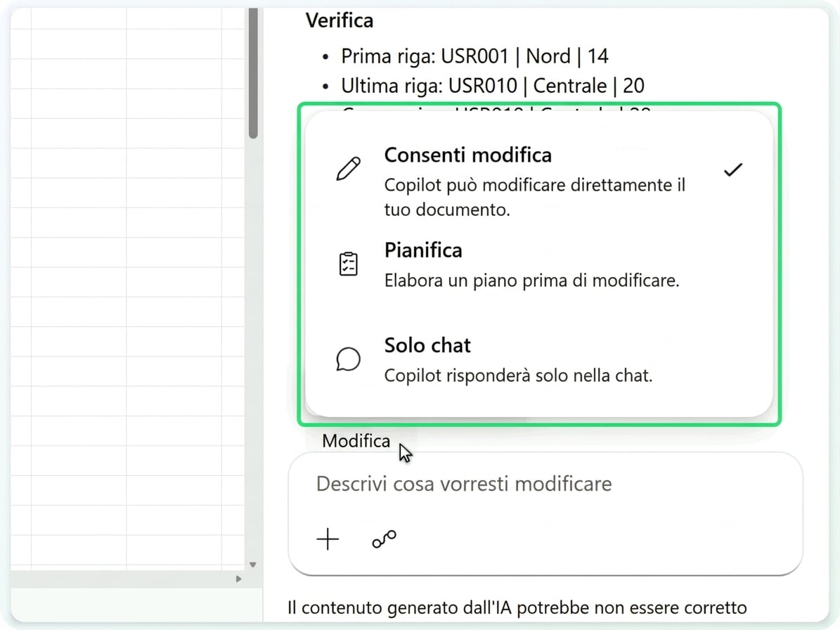Select the Consenti modifica option

pyautogui.click(x=539, y=181)
